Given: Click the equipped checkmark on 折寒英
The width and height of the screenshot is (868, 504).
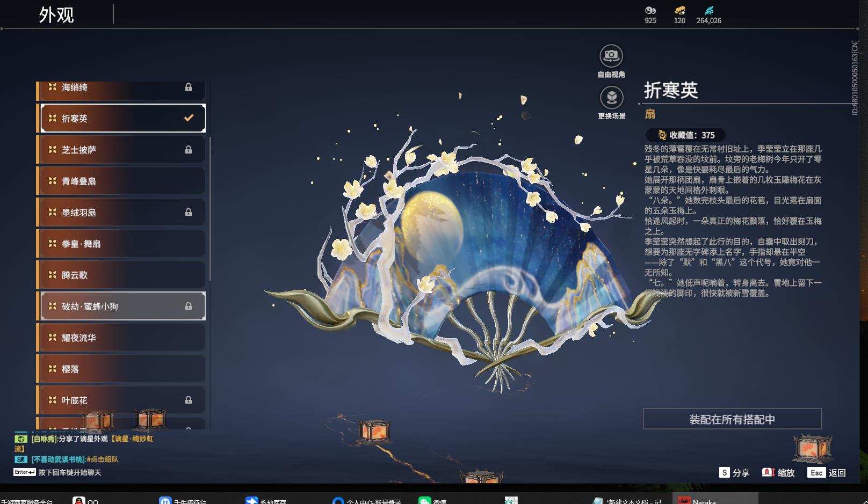Looking at the screenshot, I should coord(189,118).
